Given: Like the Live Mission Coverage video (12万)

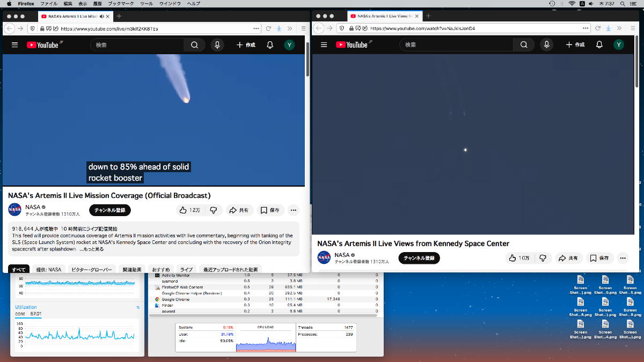Looking at the screenshot, I should click(x=190, y=210).
